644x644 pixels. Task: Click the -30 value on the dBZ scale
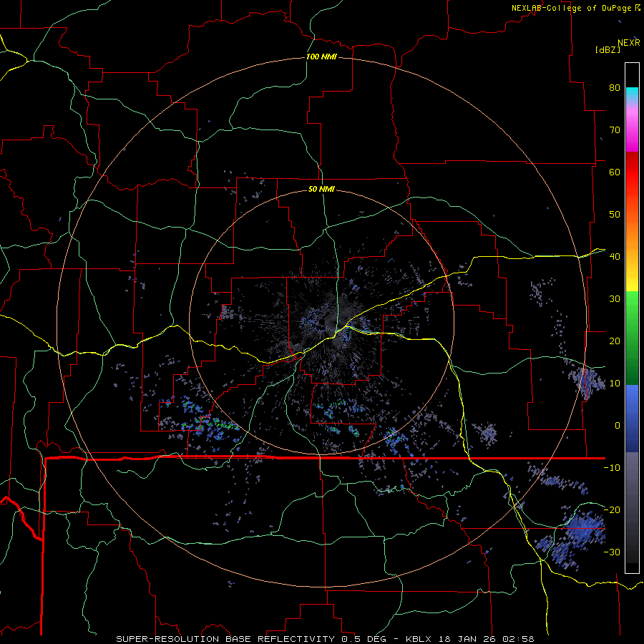pyautogui.click(x=612, y=552)
